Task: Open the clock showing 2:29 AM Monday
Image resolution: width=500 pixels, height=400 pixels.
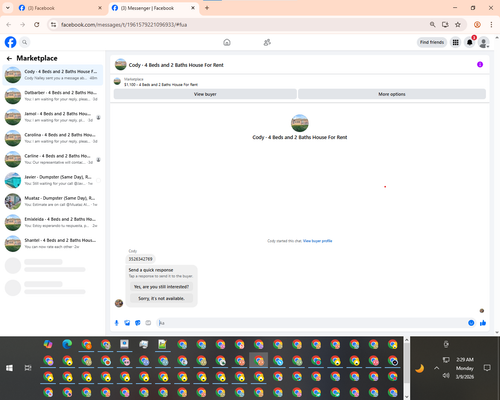Action: 465,368
